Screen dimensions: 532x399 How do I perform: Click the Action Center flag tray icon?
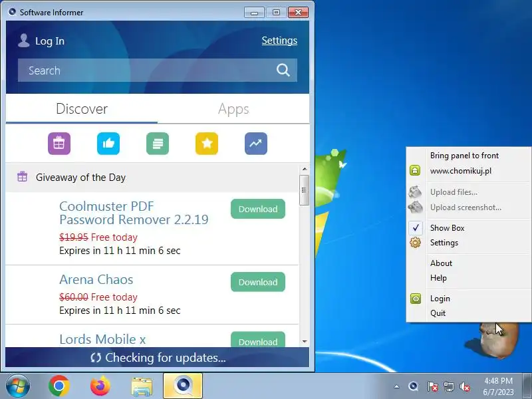tap(432, 386)
